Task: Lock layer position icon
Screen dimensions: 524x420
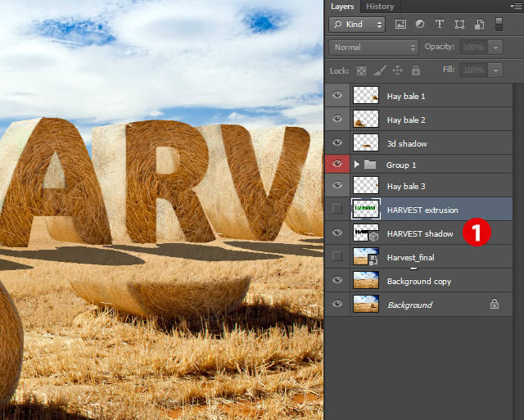Action: (x=397, y=70)
